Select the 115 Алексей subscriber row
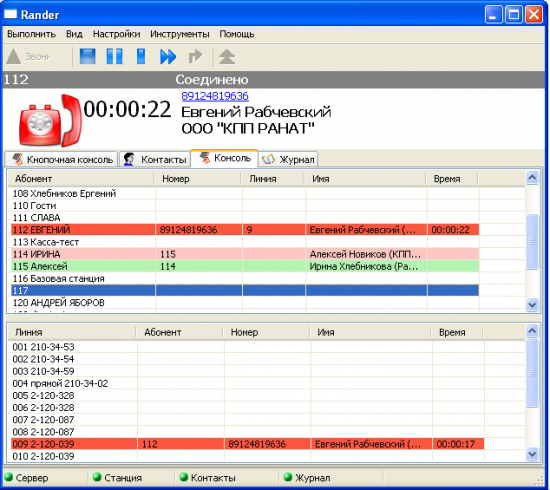Screen dimensions: 550x490 coord(245,266)
